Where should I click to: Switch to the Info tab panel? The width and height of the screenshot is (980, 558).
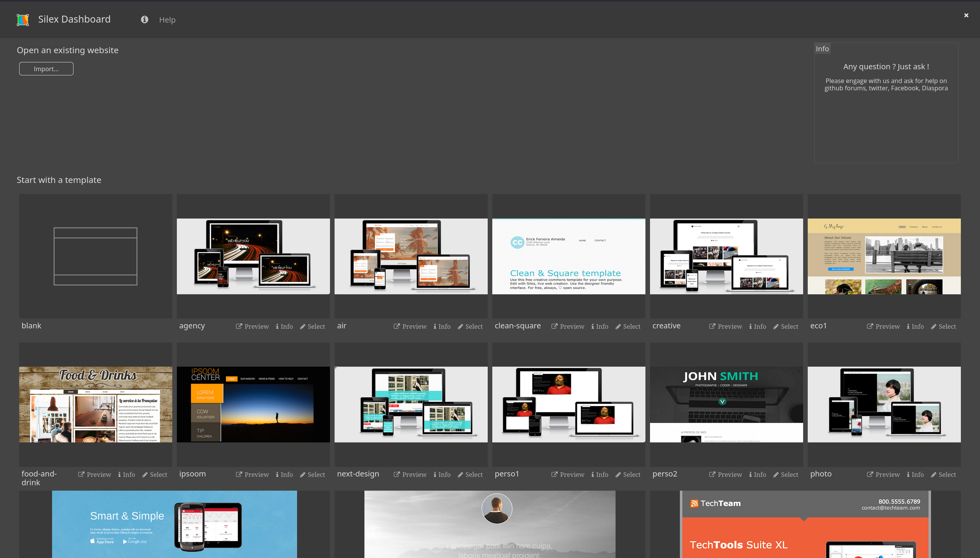(822, 49)
